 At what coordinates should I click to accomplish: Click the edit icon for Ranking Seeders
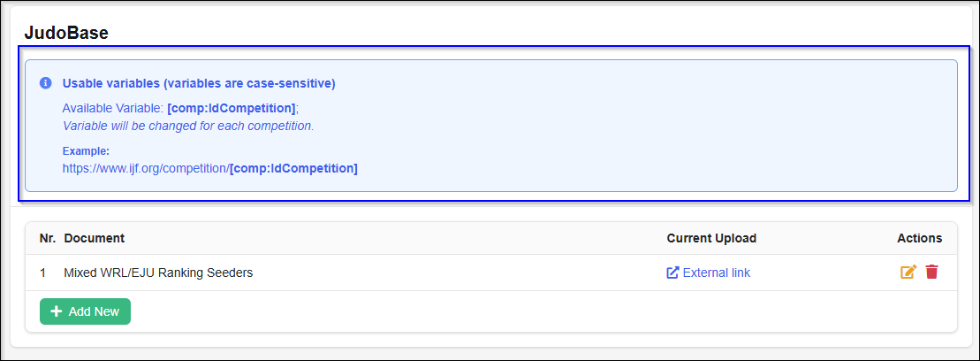tap(908, 273)
